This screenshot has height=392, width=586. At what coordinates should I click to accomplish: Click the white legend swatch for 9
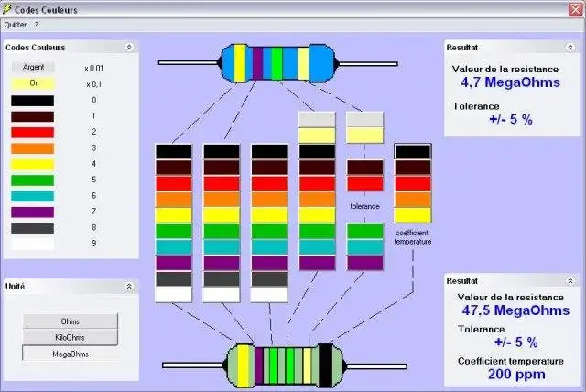click(33, 244)
